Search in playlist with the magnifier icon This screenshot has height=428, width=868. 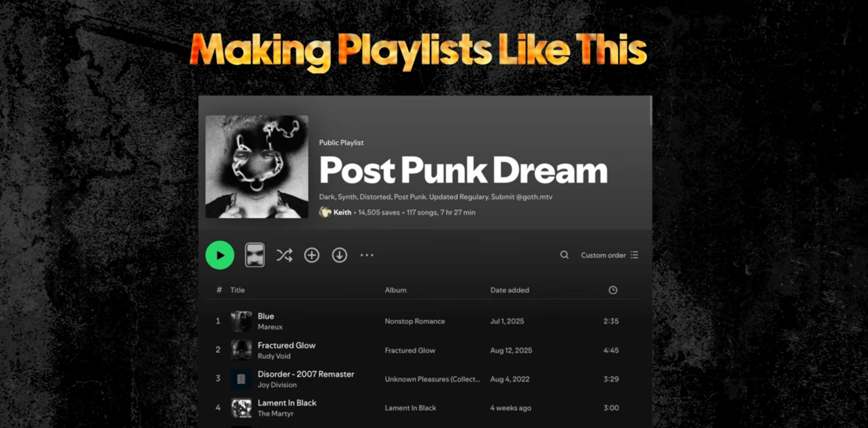pyautogui.click(x=564, y=255)
